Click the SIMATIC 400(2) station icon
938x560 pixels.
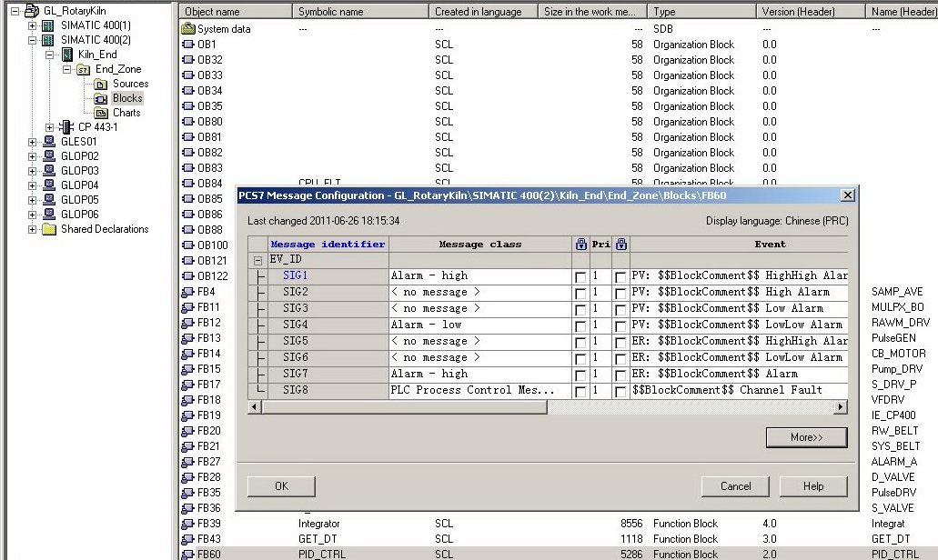coord(48,40)
